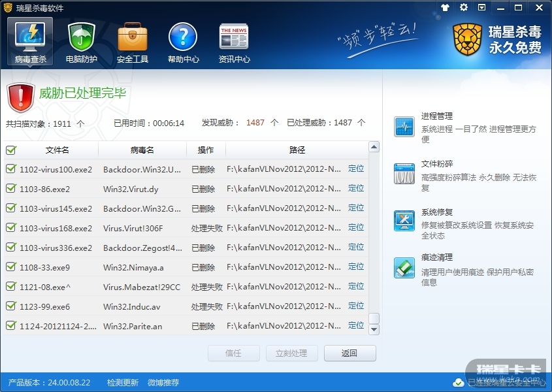Uncheck 1121-08.exe^ row checkbox
The height and width of the screenshot is (392, 552).
click(x=11, y=286)
